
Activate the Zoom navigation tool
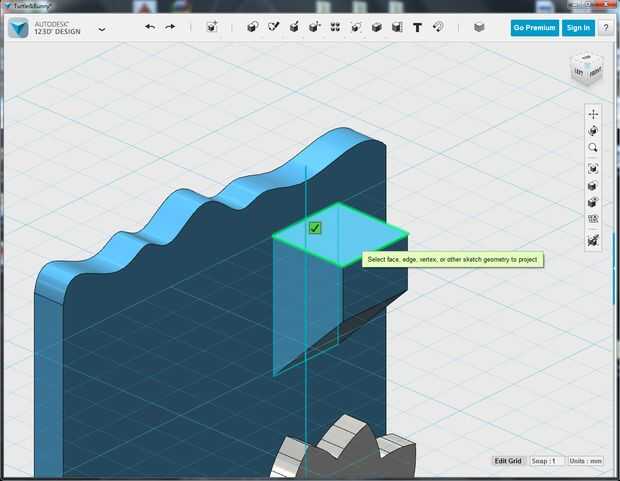[593, 148]
